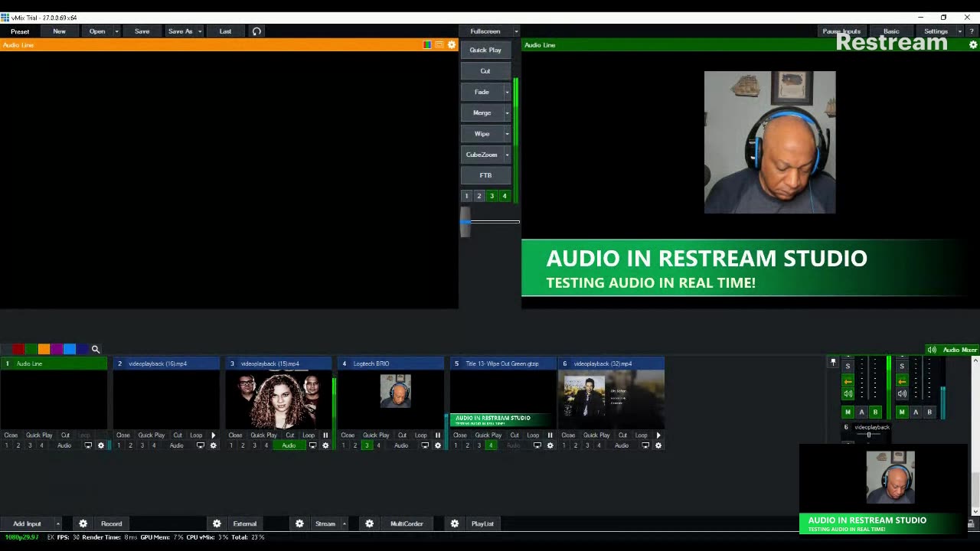Click the Audio Mixer speaker icon
Screen dimensions: 980x551
tap(932, 350)
